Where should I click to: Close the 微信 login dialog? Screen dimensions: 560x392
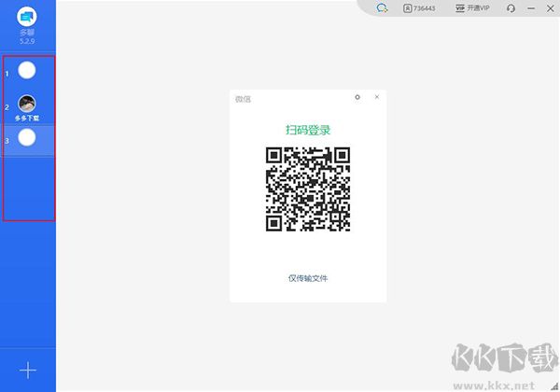pyautogui.click(x=377, y=97)
